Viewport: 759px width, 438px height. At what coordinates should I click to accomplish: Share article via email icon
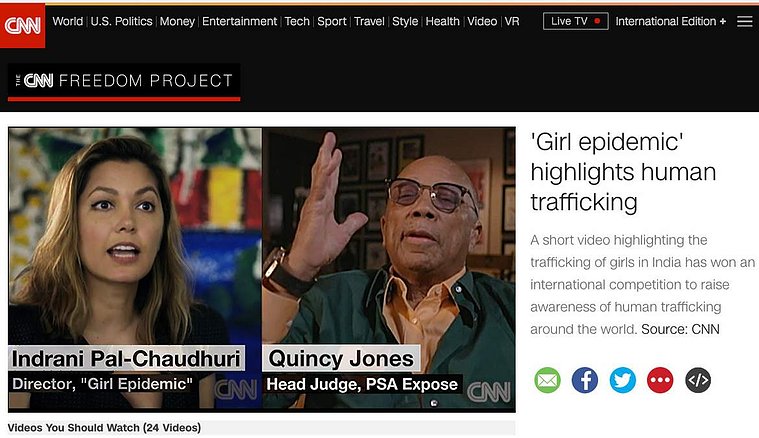click(x=547, y=380)
